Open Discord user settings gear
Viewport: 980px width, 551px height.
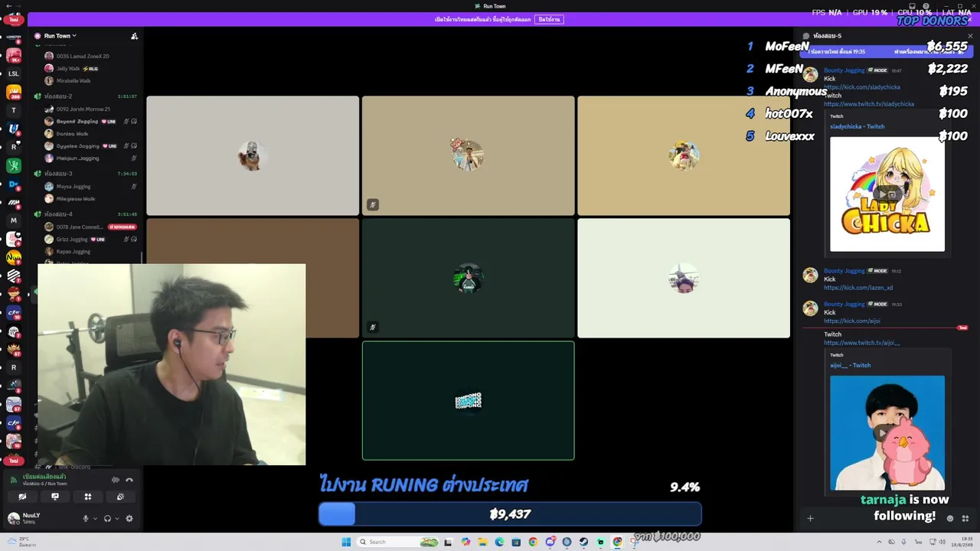tap(129, 518)
